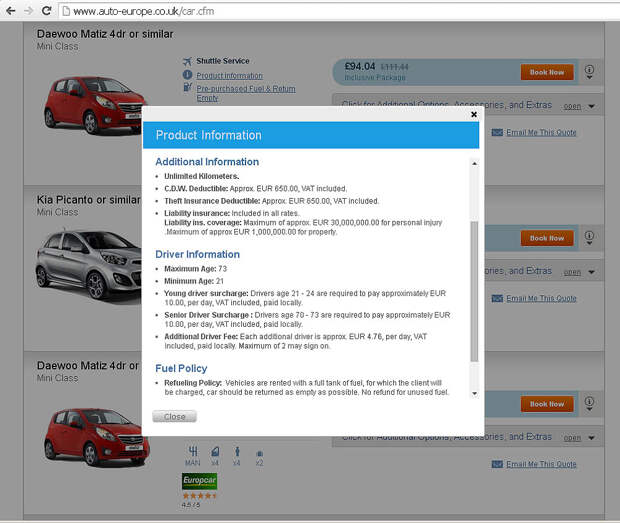Click the browser forward arrow
Viewport: 620px width, 523px height.
tap(28, 11)
